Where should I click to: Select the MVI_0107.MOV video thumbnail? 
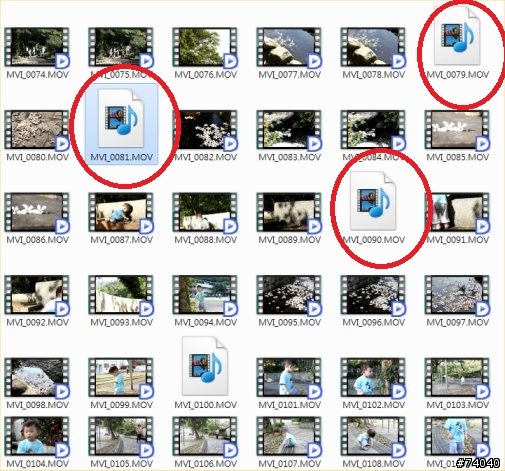289,437
